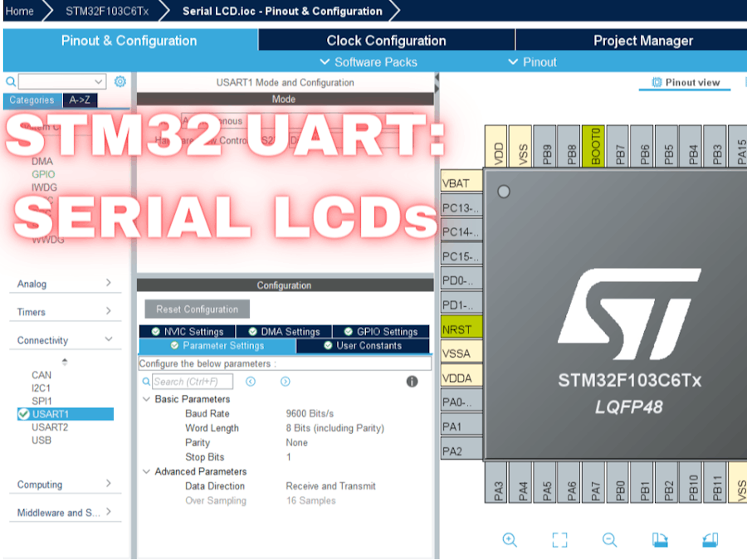The height and width of the screenshot is (560, 747).
Task: Click the 9600 Bits/s baud rate value
Action: pos(310,413)
